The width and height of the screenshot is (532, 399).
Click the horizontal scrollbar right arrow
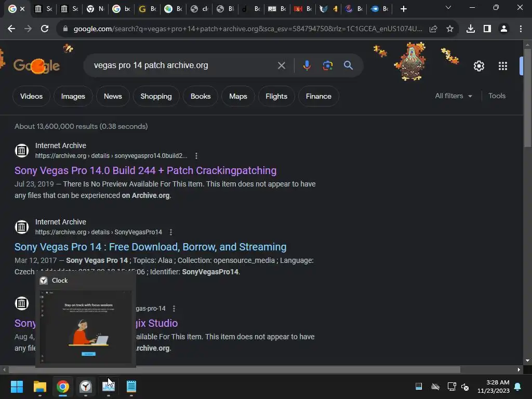click(x=519, y=369)
